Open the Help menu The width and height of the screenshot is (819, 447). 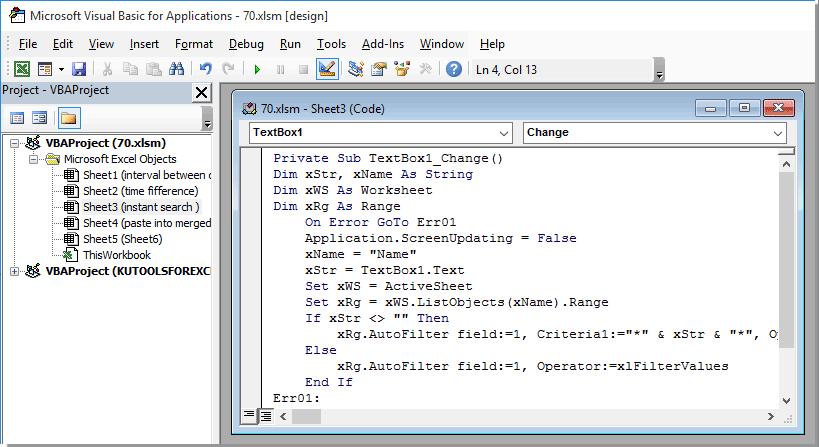coord(492,44)
